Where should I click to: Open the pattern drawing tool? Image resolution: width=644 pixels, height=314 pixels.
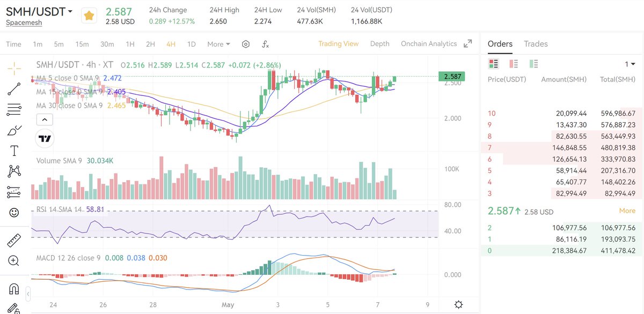coord(14,171)
